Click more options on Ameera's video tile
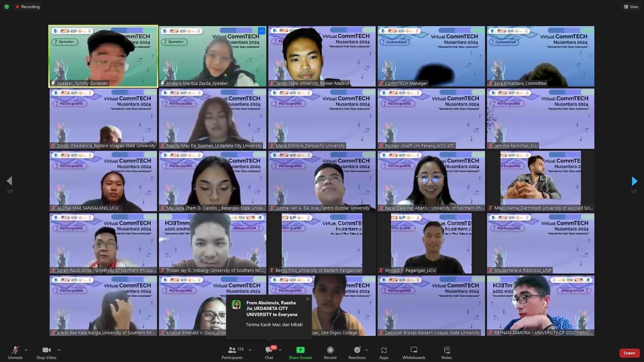The height and width of the screenshot is (362, 644). (x=261, y=31)
